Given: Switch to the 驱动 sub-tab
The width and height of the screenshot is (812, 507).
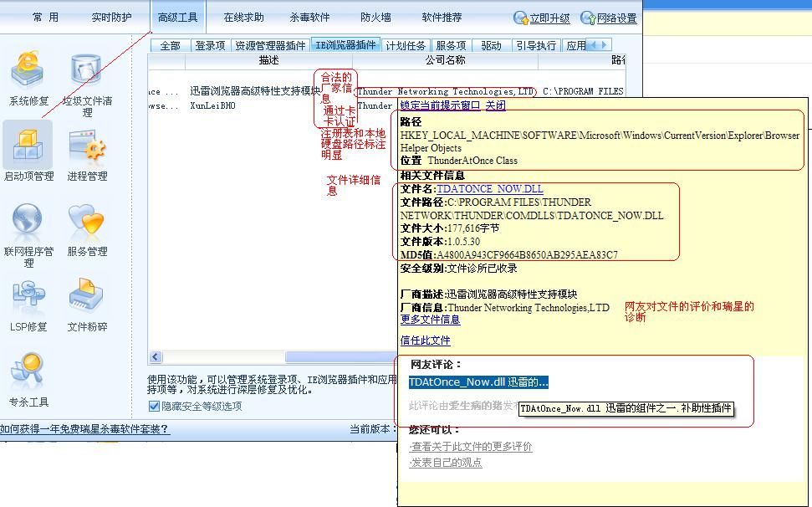Looking at the screenshot, I should click(x=492, y=45).
